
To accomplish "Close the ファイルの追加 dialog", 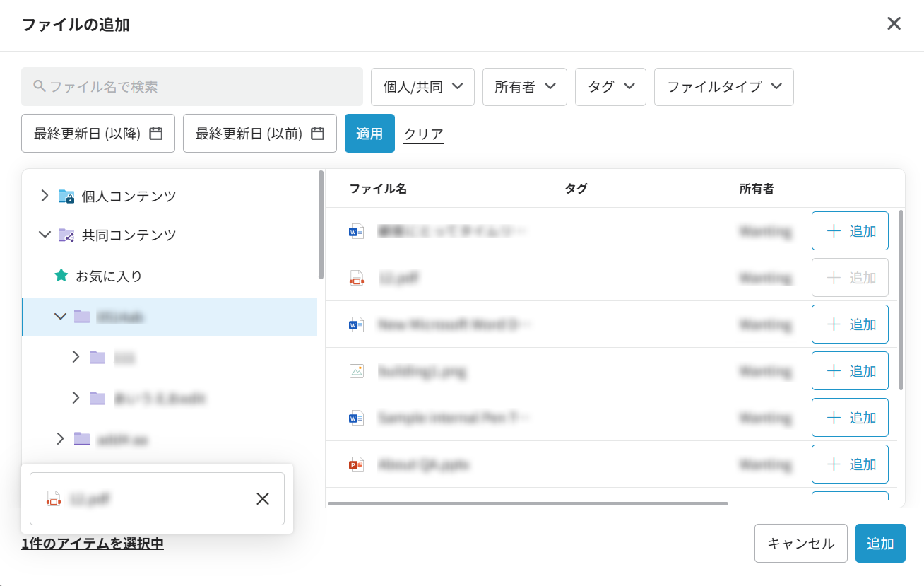I will pyautogui.click(x=894, y=23).
